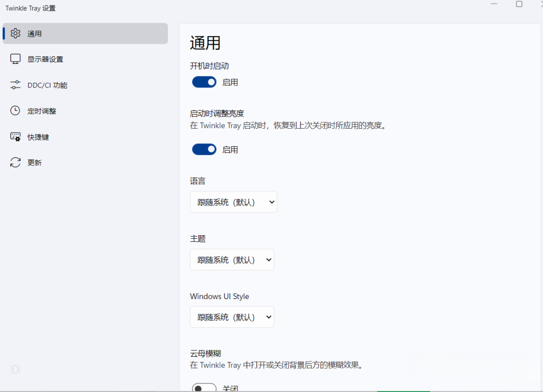
Task: Open 定时调整 section
Action: tap(85, 111)
